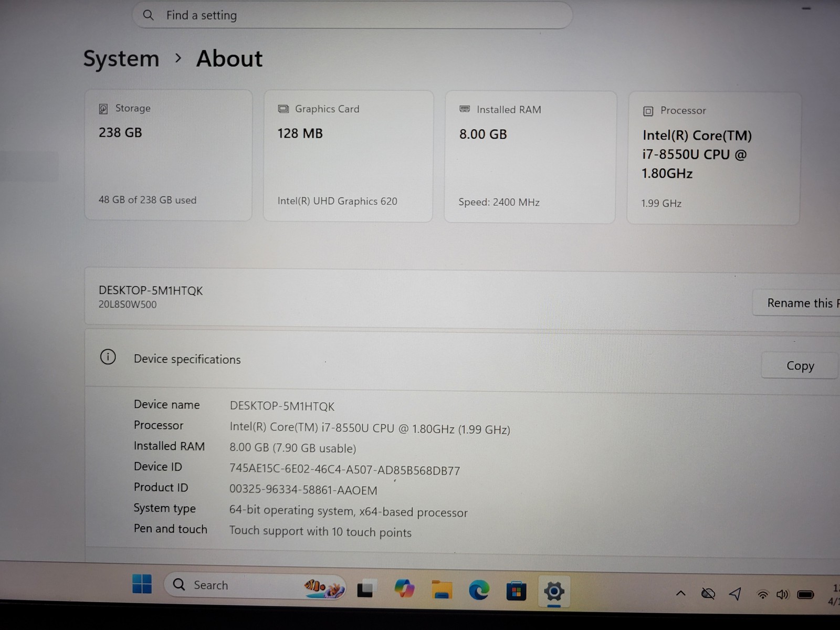Image resolution: width=840 pixels, height=630 pixels.
Task: Click "48 GB of 238 GB used" text
Action: (x=148, y=200)
